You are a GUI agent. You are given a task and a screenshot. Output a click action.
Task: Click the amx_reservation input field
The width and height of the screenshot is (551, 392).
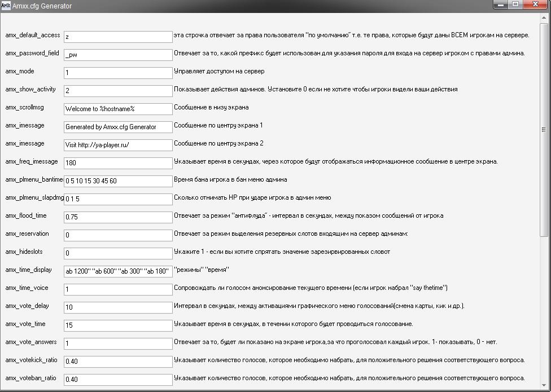click(118, 235)
